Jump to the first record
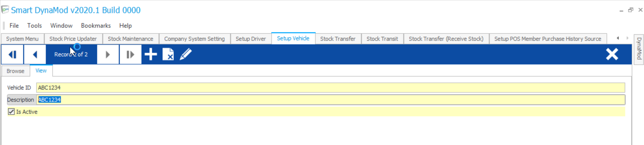The width and height of the screenshot is (644, 145). pyautogui.click(x=12, y=54)
